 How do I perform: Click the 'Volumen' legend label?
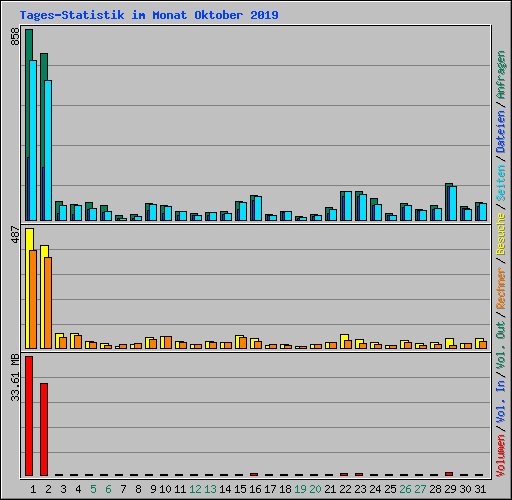tap(501, 455)
